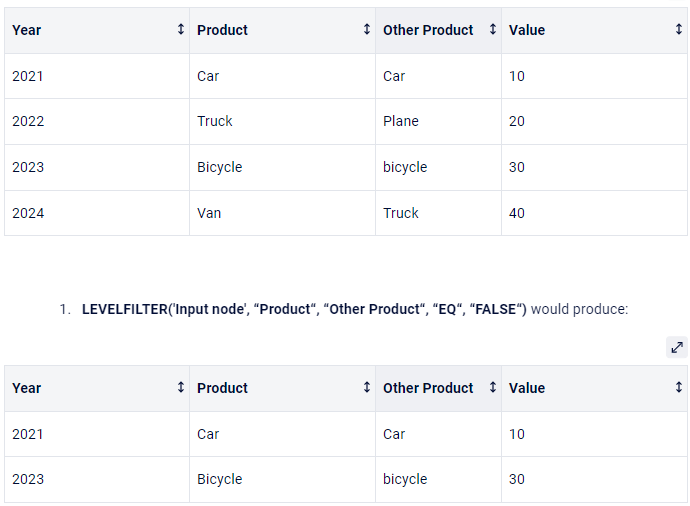Sort bottom table by Product column icon

[x=367, y=388]
